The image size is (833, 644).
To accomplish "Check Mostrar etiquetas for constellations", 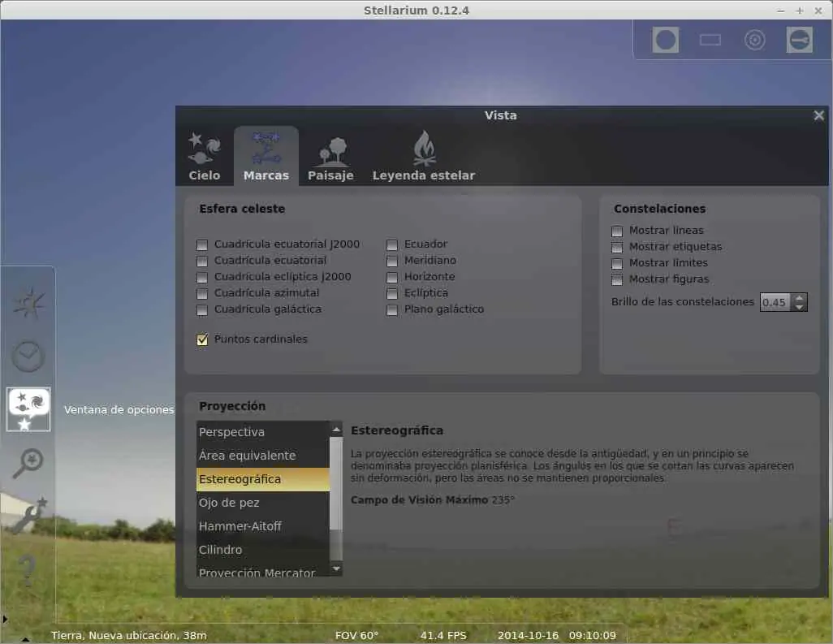I will coord(617,248).
